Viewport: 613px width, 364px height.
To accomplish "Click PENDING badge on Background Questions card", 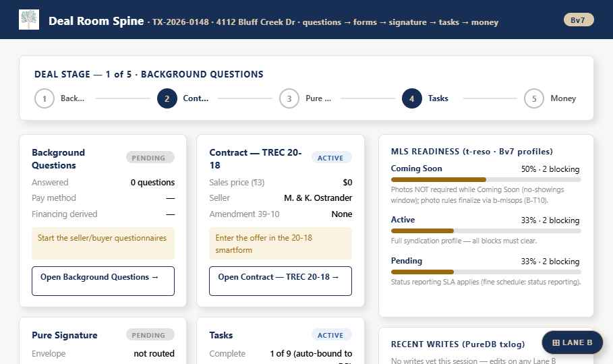I will [x=150, y=158].
